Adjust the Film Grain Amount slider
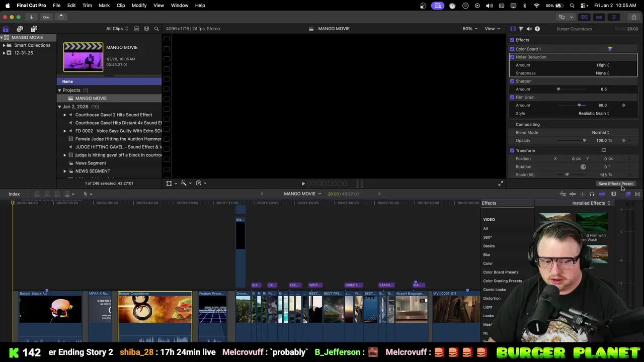Image resolution: width=644 pixels, height=362 pixels. [571, 105]
